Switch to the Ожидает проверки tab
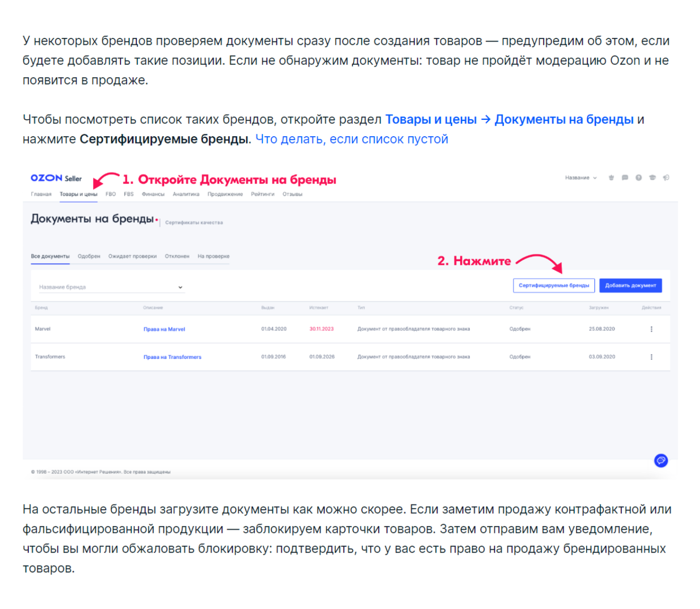Screen dimensions: 700x609 [132, 256]
